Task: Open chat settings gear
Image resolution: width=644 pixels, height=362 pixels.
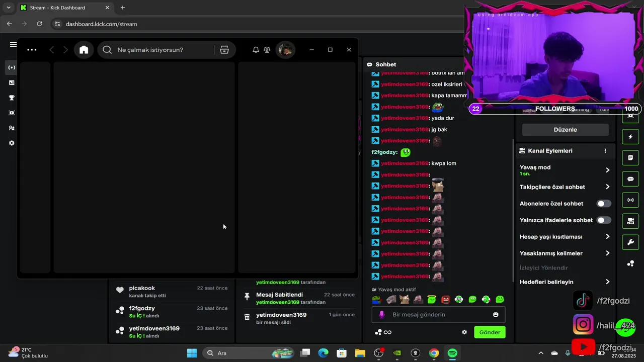Action: 464,332
